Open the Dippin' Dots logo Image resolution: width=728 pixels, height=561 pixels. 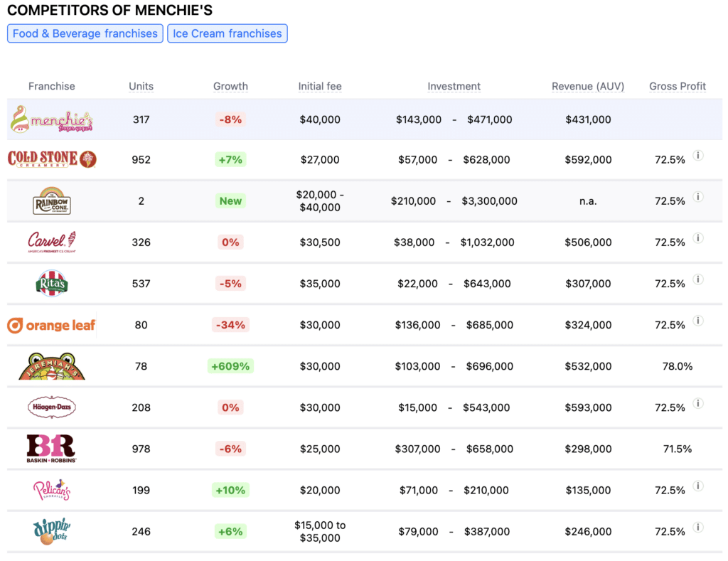(51, 531)
